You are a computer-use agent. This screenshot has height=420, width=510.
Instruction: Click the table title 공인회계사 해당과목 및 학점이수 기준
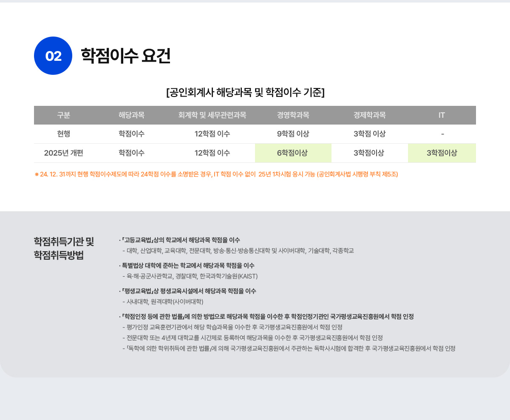click(x=245, y=92)
